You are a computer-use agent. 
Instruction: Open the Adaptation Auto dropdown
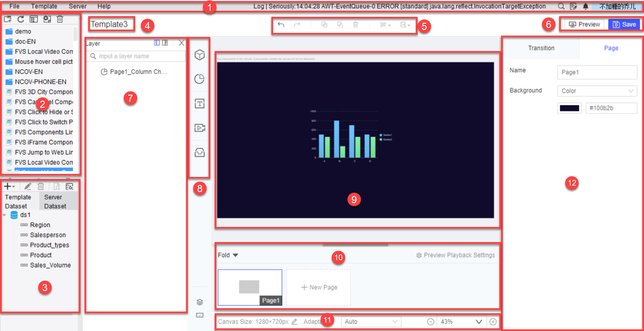(x=370, y=321)
